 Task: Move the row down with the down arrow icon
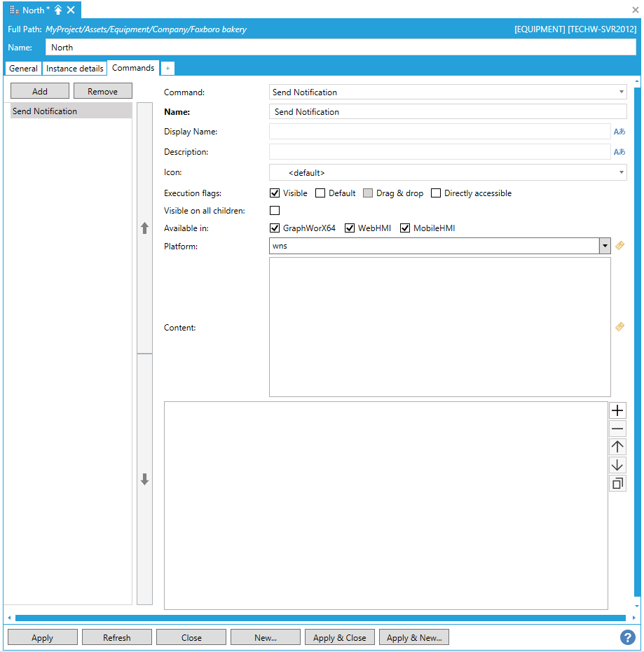617,466
